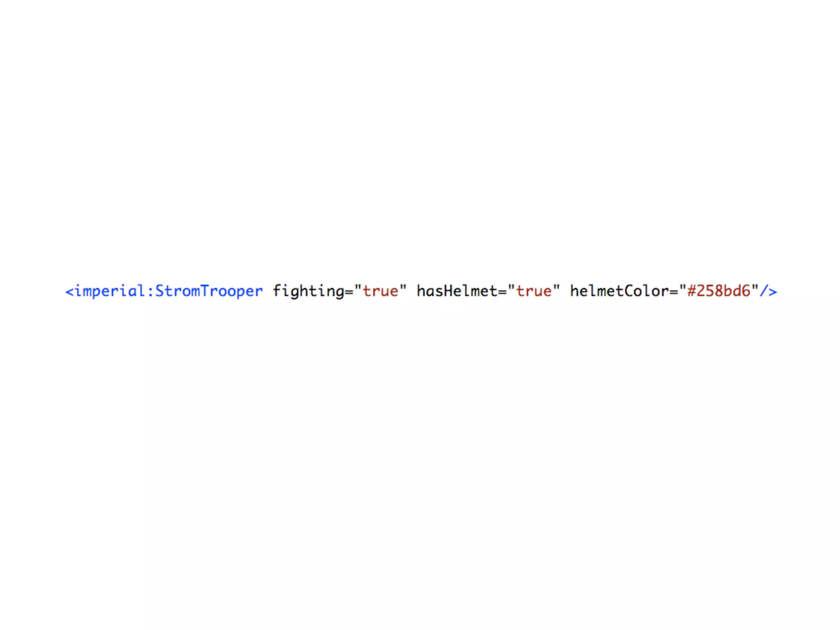Image resolution: width=840 pixels, height=630 pixels.
Task: Click the "fighting" attribute name
Action: (308, 292)
